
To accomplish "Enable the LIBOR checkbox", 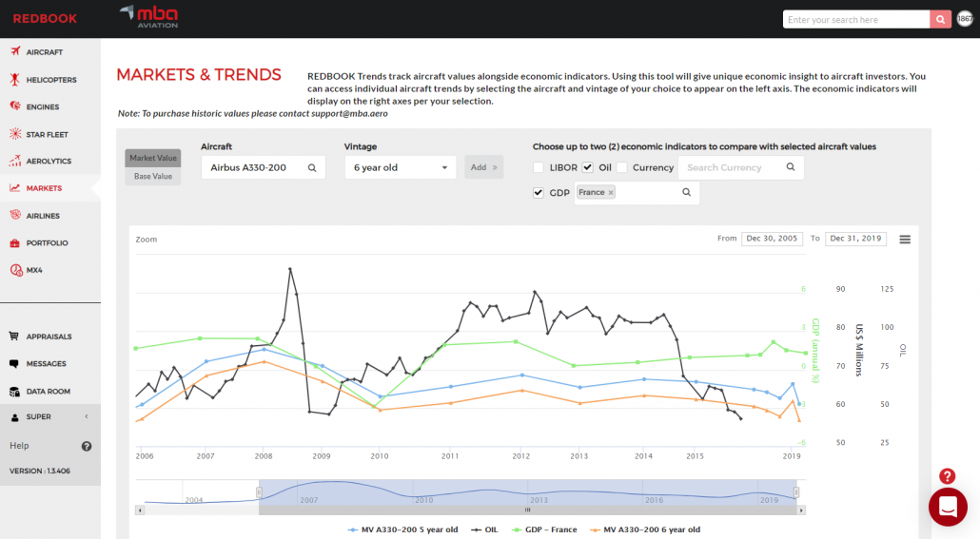I will pyautogui.click(x=539, y=167).
